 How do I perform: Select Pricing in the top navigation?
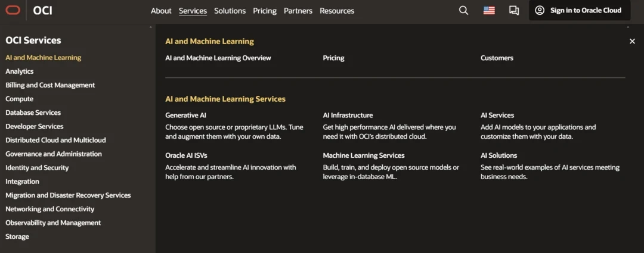click(x=265, y=11)
